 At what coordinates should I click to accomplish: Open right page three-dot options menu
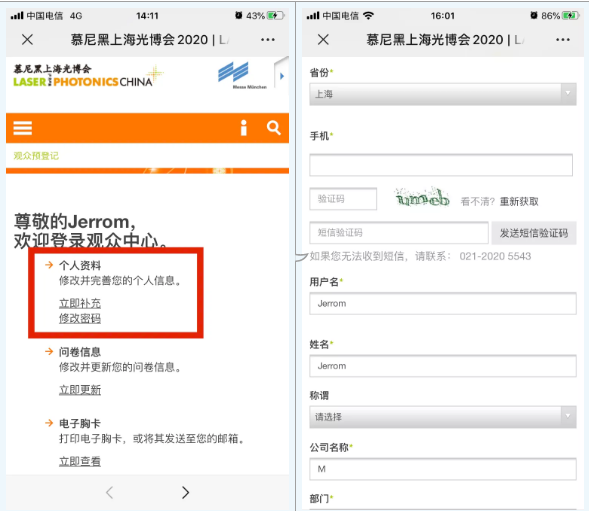(563, 39)
